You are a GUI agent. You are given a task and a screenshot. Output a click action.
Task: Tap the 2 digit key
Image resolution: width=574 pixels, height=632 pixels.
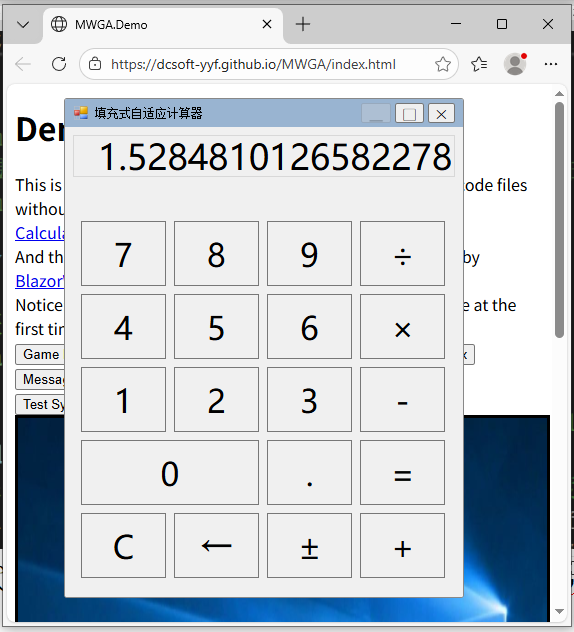tap(216, 399)
